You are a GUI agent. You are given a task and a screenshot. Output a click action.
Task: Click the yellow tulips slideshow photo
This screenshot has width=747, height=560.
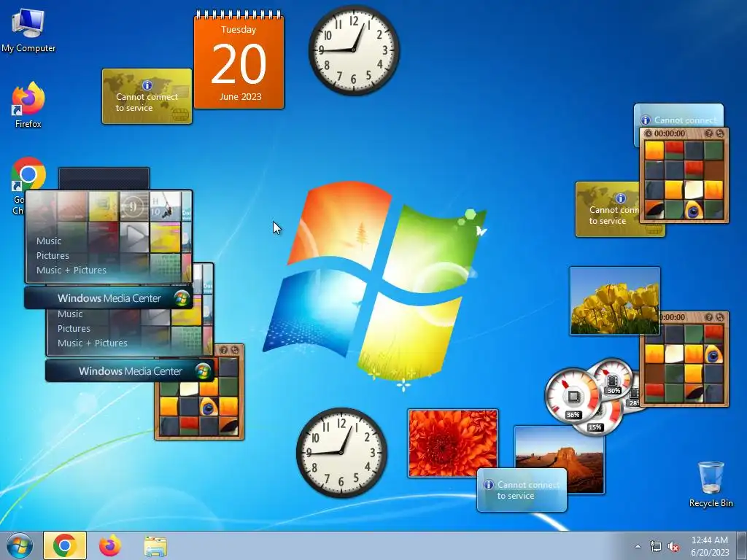[614, 301]
